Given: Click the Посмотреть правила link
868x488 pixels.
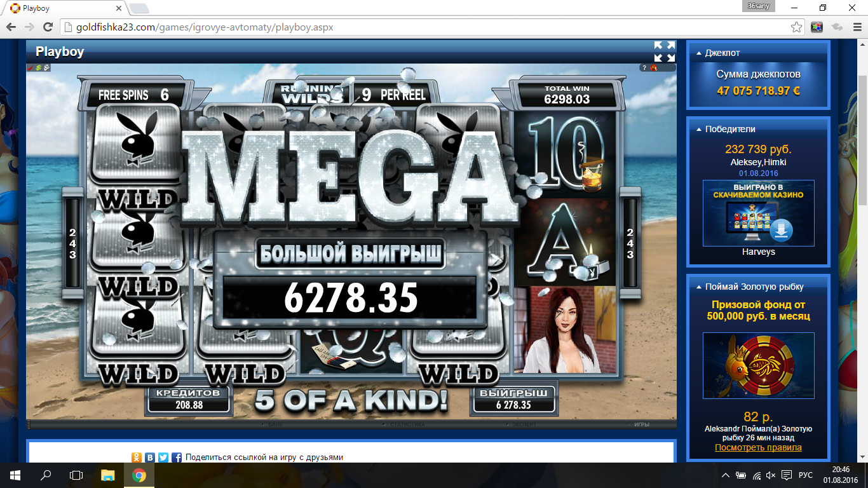Looking at the screenshot, I should tap(758, 447).
